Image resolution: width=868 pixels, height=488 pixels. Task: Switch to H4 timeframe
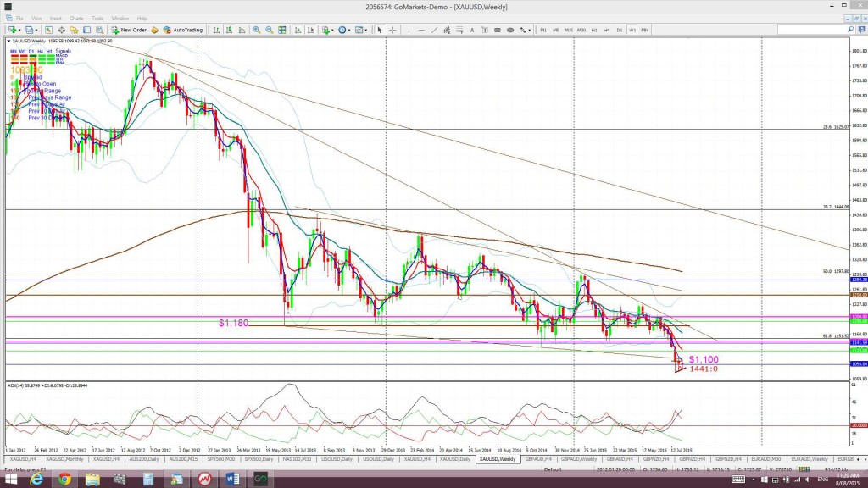pos(607,30)
